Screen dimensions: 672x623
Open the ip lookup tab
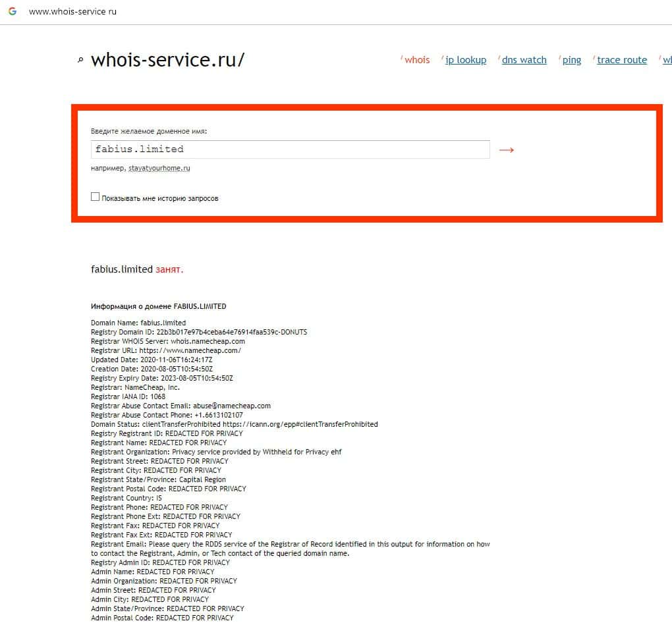coord(466,60)
